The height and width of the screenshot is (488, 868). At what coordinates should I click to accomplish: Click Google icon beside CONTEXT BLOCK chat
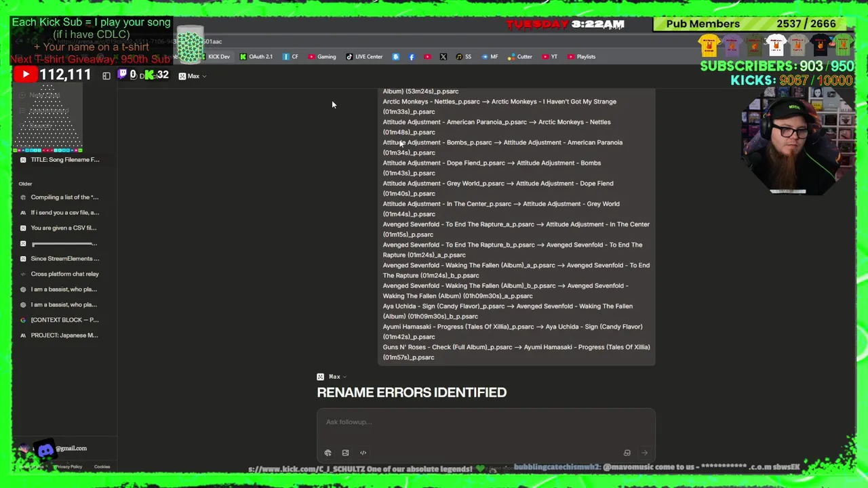pos(23,320)
